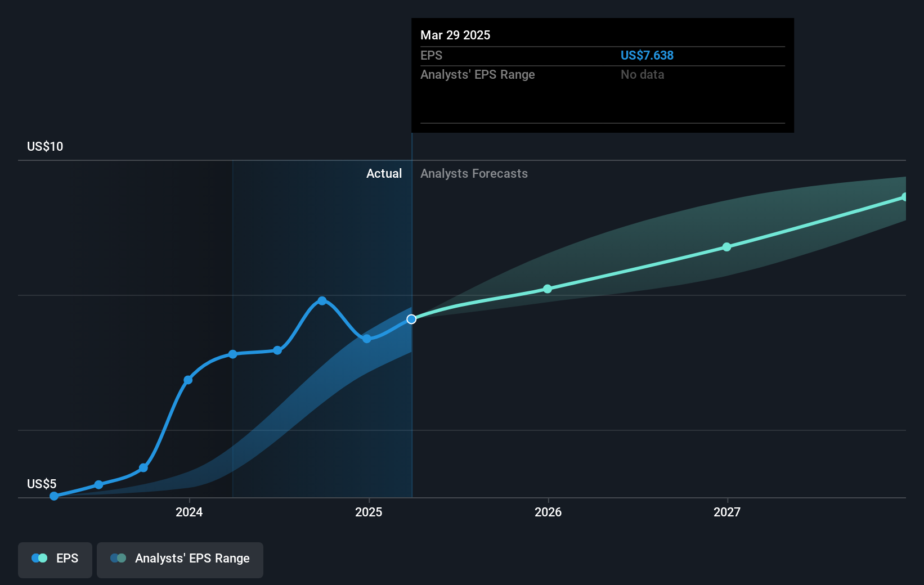Click the 2026 forecast data point
The height and width of the screenshot is (585, 924).
[x=548, y=289]
